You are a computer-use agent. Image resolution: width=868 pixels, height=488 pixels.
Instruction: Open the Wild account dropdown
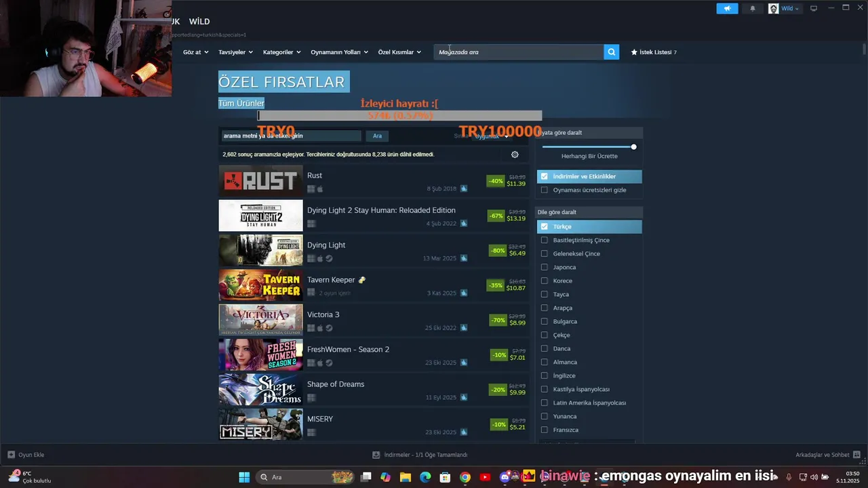click(790, 9)
